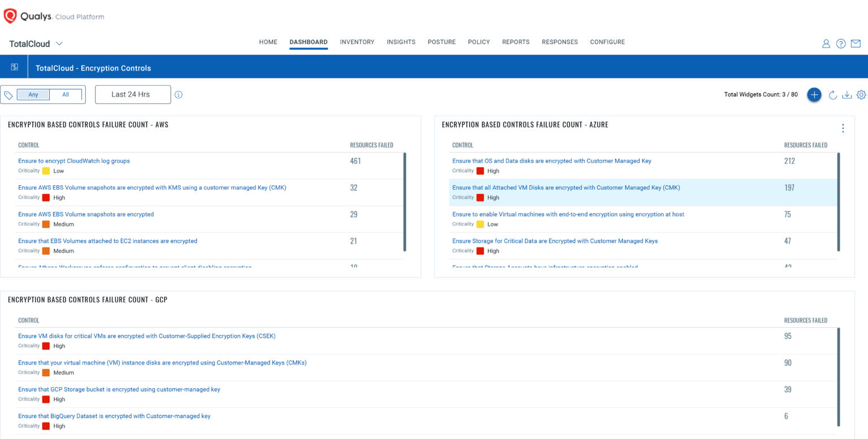868x439 pixels.
Task: Go to the POSTURE menu item
Action: (441, 42)
